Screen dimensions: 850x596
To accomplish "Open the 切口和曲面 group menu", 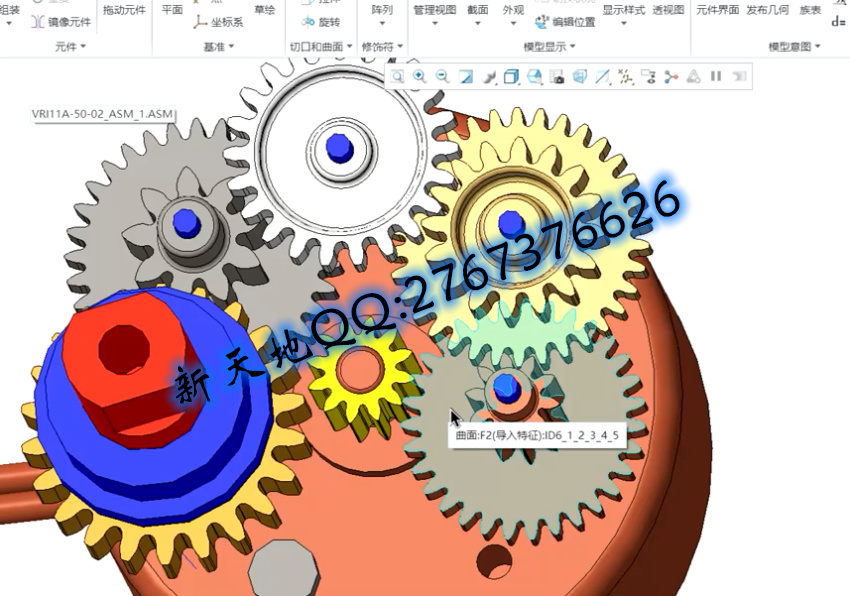I will click(x=320, y=46).
